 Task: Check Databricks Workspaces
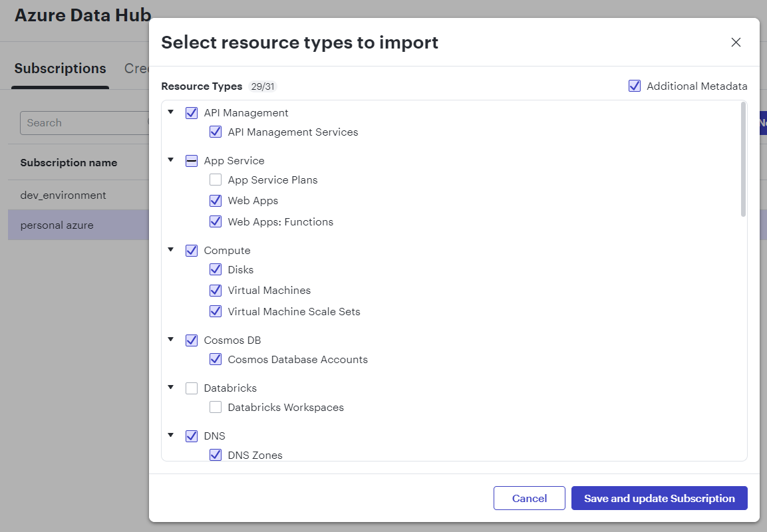(x=216, y=407)
